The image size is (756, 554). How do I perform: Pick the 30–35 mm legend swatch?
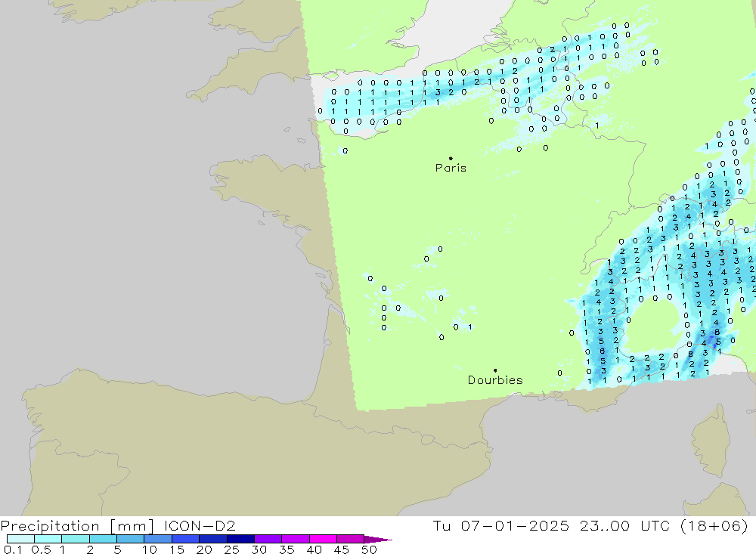tap(268, 539)
